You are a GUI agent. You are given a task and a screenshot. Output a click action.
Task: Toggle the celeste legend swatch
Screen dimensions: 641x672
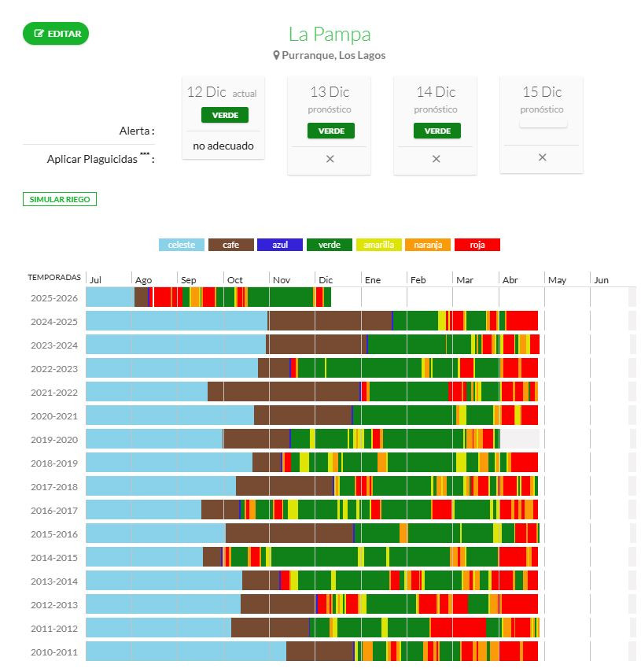(182, 245)
